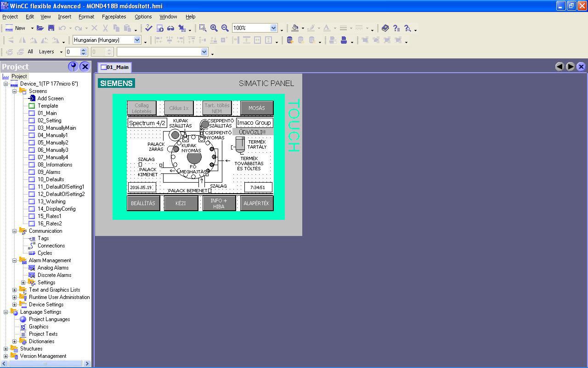This screenshot has height=368, width=588.
Task: Click the What's This help icon
Action: point(396,28)
